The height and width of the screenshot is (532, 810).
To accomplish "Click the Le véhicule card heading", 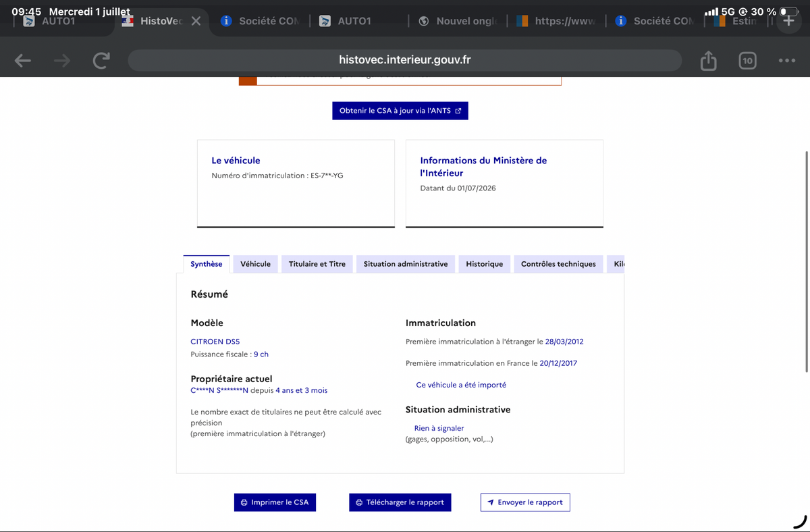I will (236, 161).
